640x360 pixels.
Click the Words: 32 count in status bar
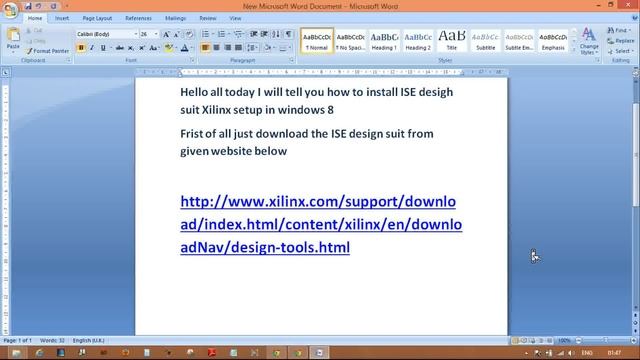52,340
